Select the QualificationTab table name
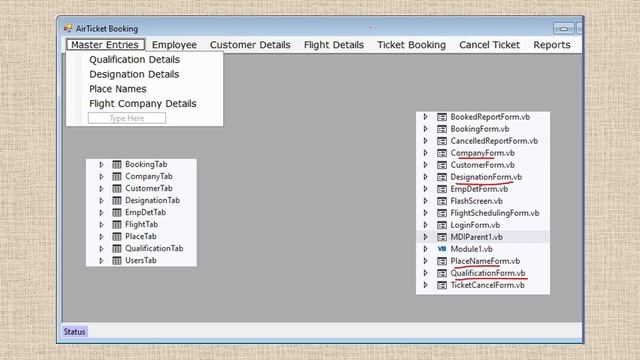 [x=154, y=249]
